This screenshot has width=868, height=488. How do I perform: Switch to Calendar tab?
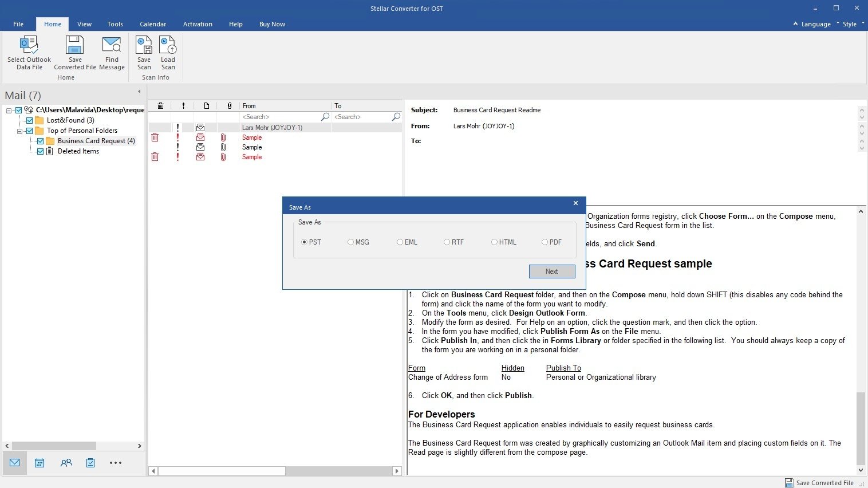153,24
